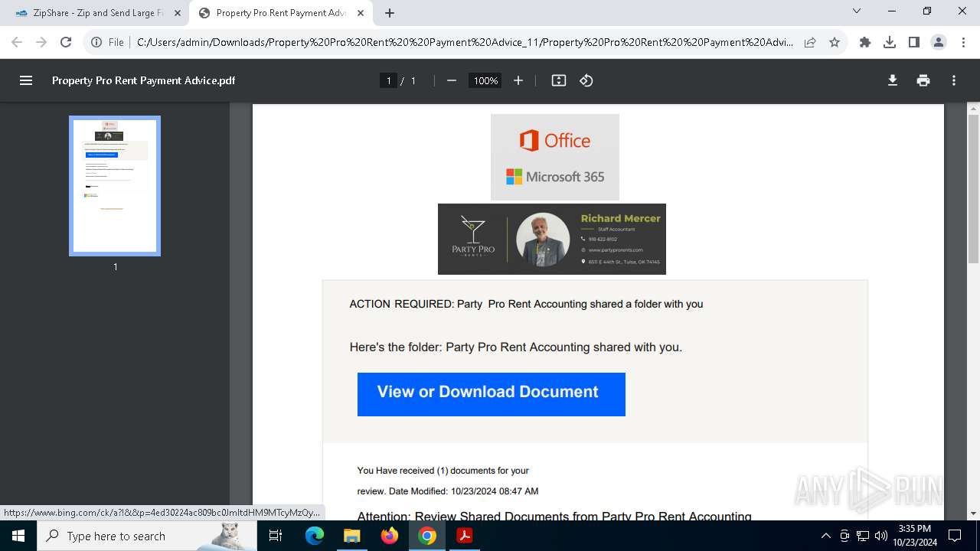Screen dimensions: 980x551
Task: Close the ZipShare tab
Action: click(x=178, y=13)
